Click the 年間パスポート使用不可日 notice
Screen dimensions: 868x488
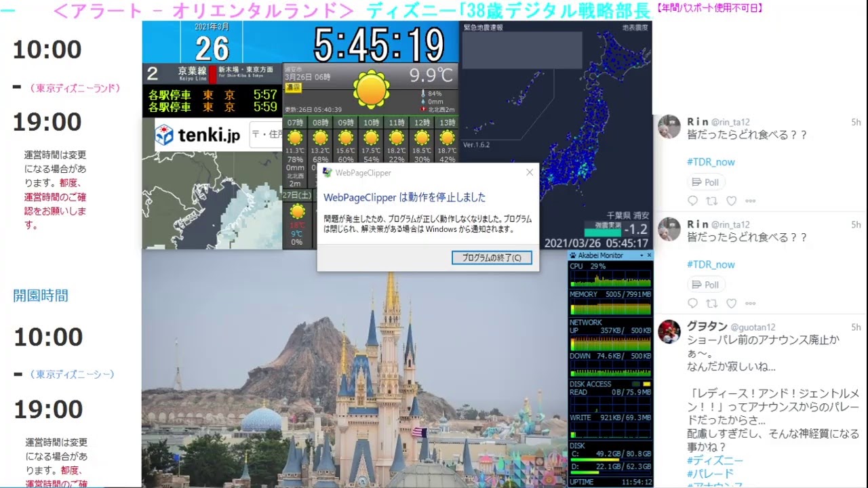tap(710, 8)
